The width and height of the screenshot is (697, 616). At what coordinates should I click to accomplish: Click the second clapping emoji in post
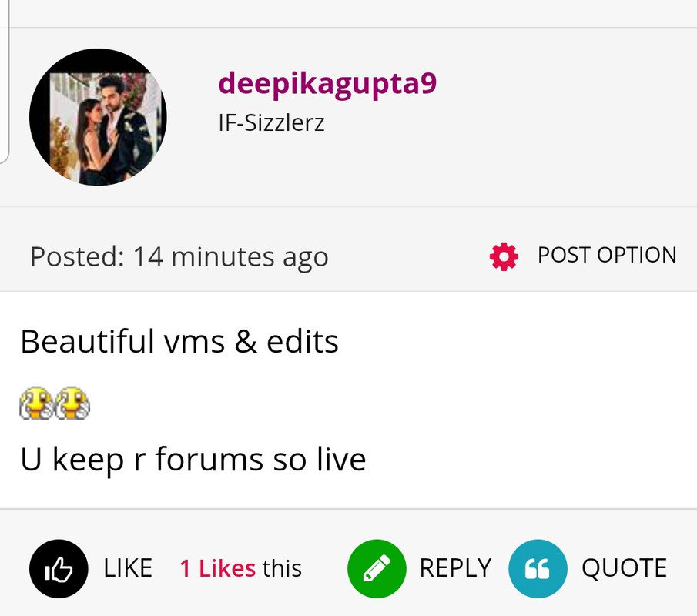coord(72,403)
